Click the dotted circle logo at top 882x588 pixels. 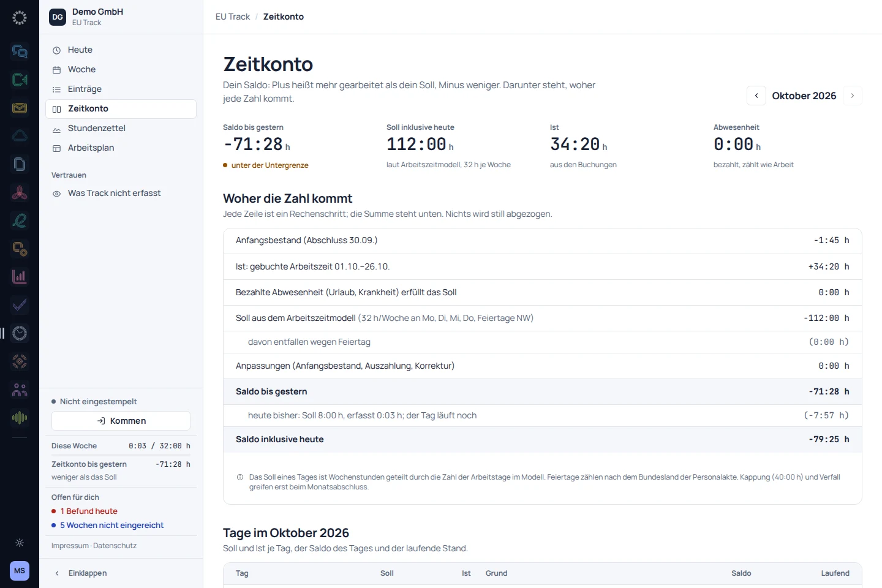coord(20,18)
